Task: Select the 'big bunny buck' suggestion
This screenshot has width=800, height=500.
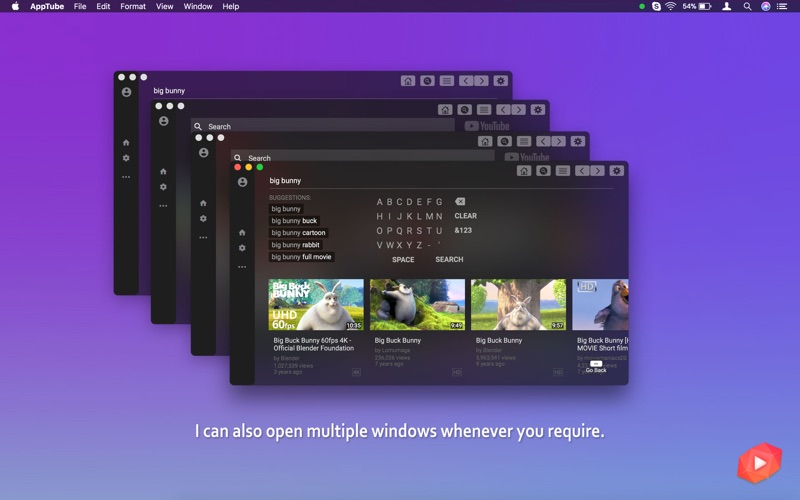Action: (294, 221)
